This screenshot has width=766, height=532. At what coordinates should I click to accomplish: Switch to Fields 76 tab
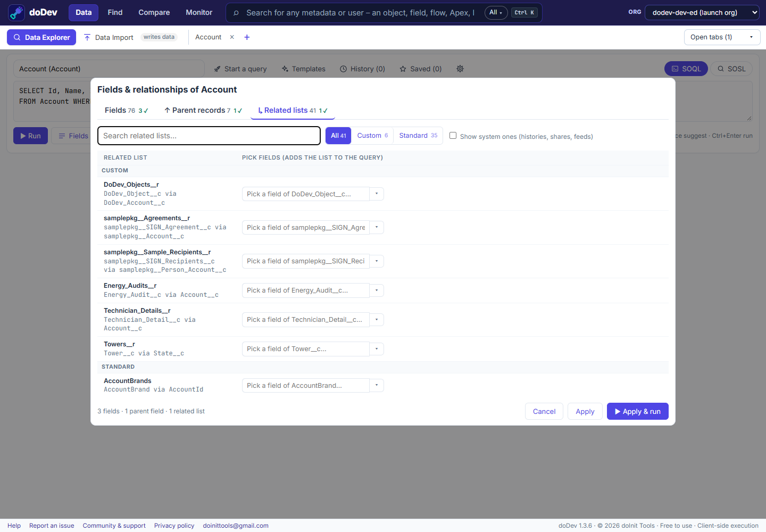127,110
